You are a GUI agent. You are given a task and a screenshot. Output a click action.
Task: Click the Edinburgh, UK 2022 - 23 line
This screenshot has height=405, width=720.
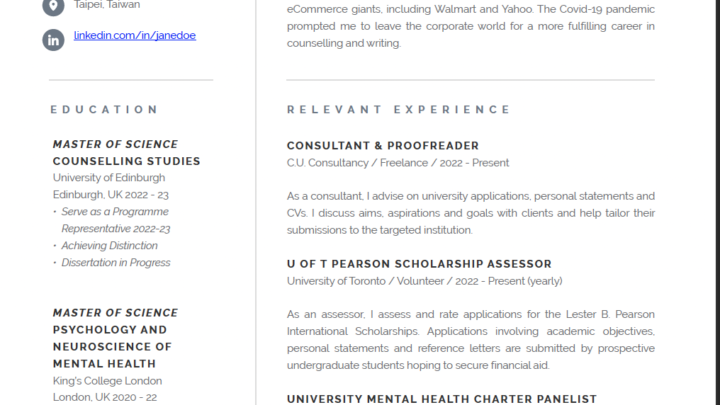pyautogui.click(x=110, y=195)
